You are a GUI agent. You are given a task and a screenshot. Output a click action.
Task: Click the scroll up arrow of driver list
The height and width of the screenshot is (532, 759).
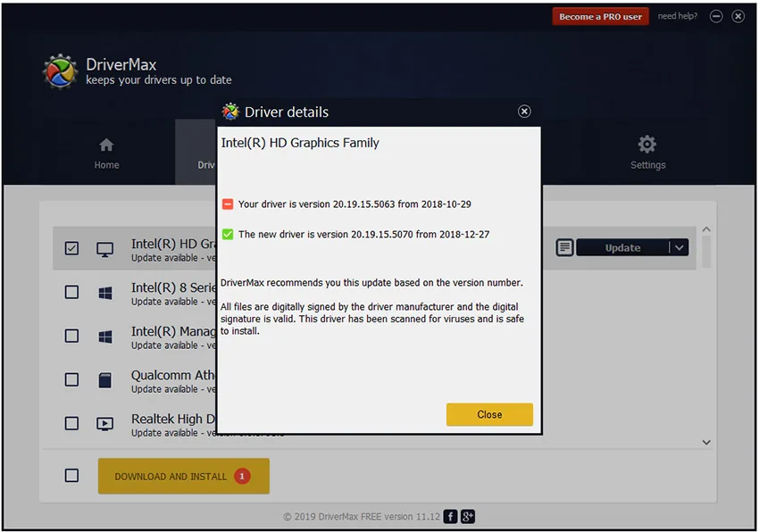(706, 229)
